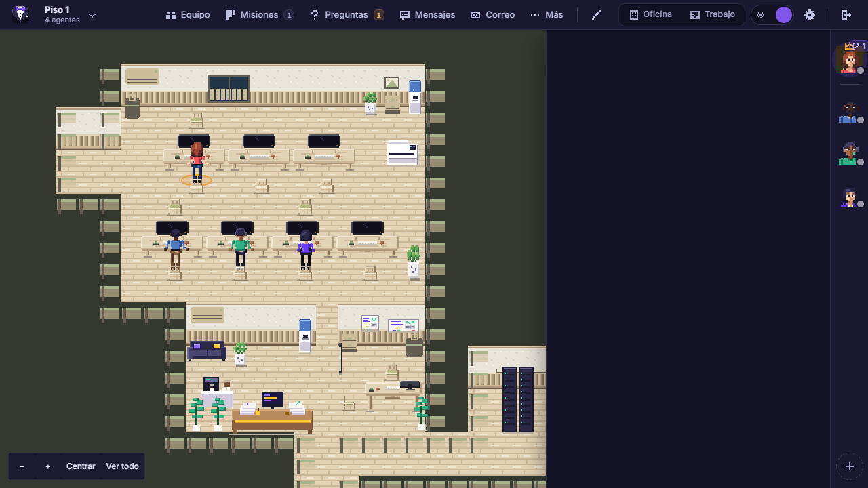Go to Mensajes
This screenshot has height=488, width=868.
[427, 15]
